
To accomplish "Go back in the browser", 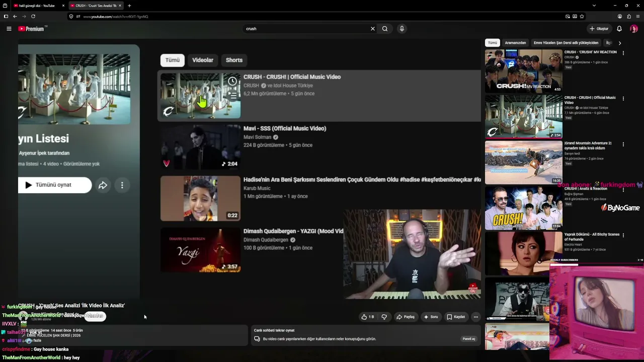I will pos(15,17).
